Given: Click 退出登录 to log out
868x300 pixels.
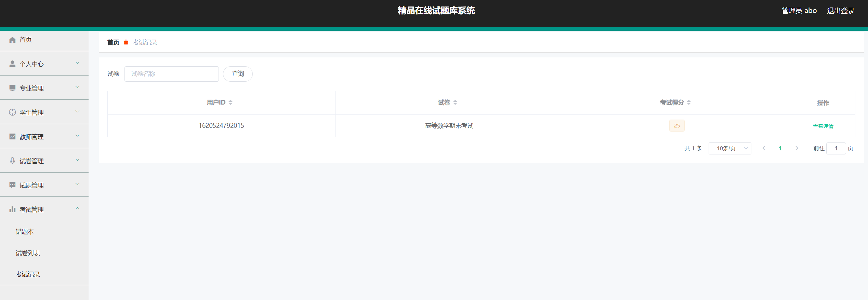Looking at the screenshot, I should (x=841, y=11).
